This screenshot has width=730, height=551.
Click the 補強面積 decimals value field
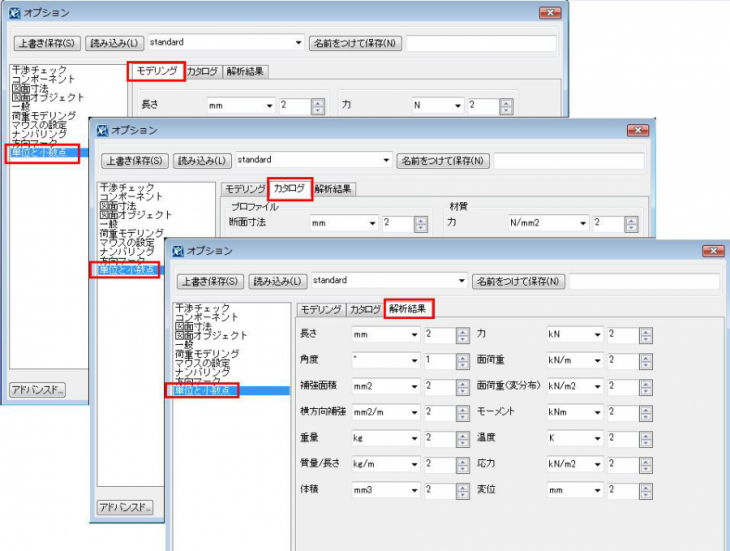click(x=440, y=386)
